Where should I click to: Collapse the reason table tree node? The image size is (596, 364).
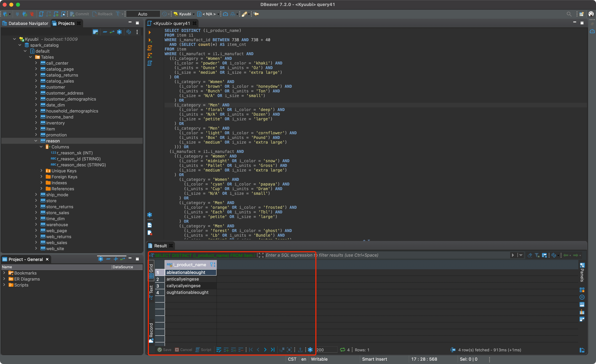(x=36, y=141)
